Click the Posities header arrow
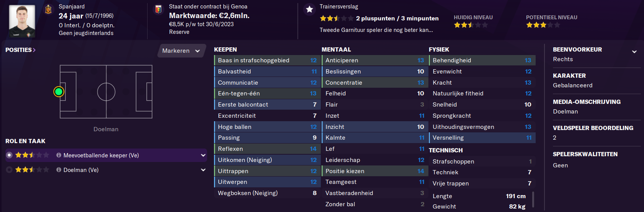Screen dimensions: 644x212 [34, 50]
